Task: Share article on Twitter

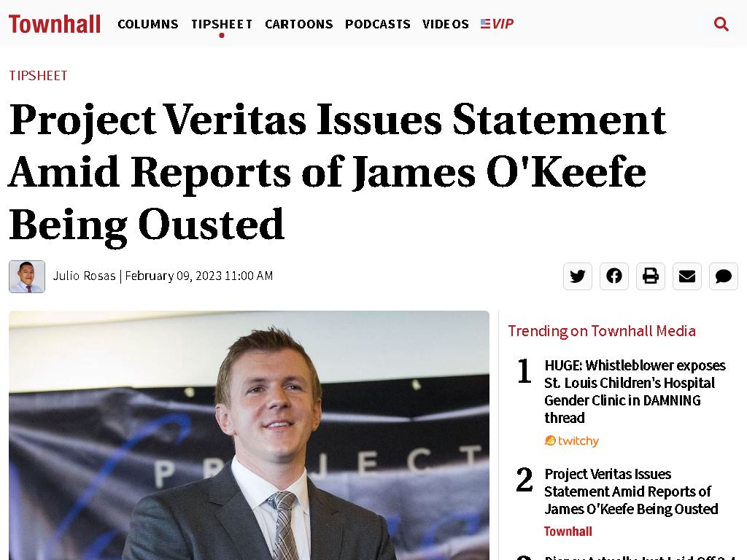Action: tap(578, 276)
